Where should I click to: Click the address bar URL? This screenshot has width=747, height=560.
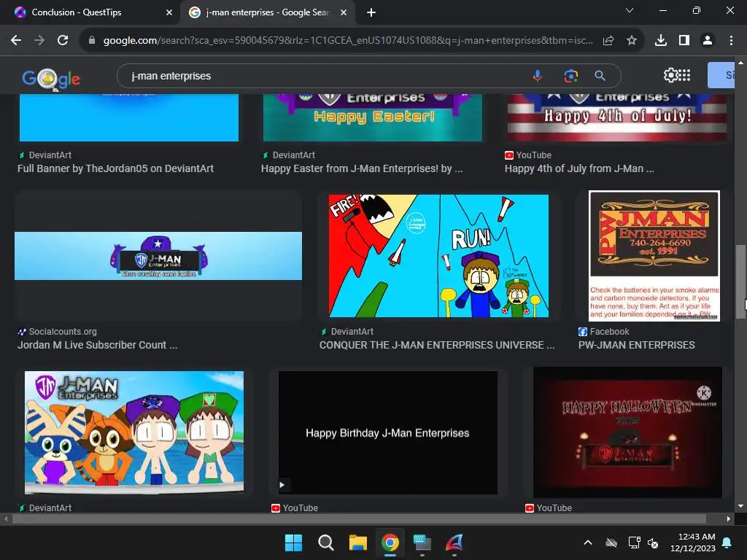point(348,41)
